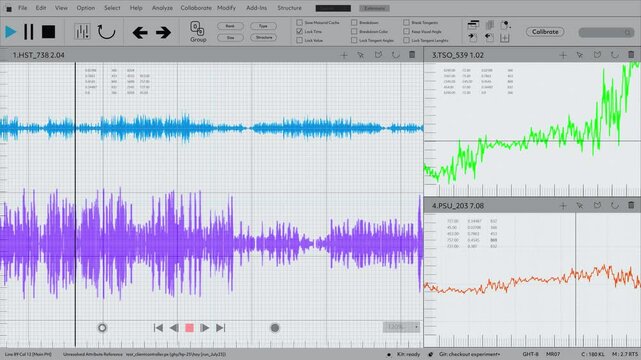Delete the 4.PSU_203 panel via trash icon
This screenshot has height=360, width=641.
631,205
